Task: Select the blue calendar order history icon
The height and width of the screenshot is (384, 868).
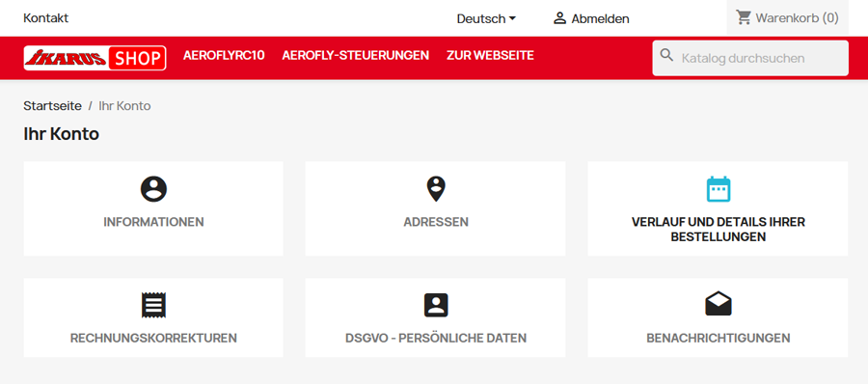Action: [718, 189]
